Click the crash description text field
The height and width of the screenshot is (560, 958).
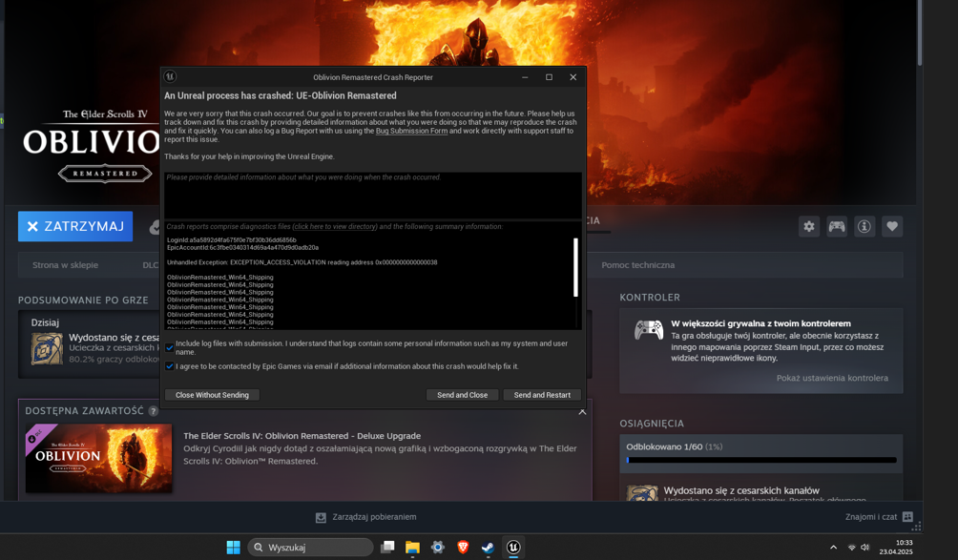pos(372,196)
